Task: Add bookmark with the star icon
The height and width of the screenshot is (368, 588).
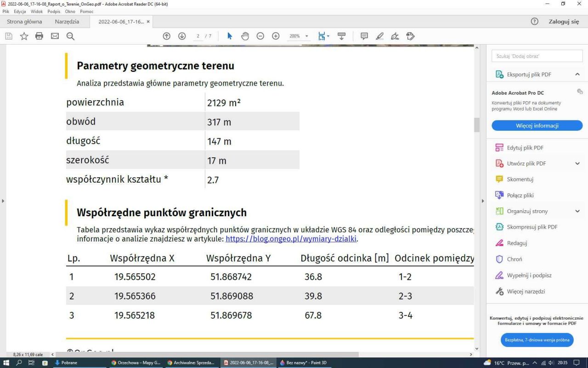Action: click(x=24, y=36)
